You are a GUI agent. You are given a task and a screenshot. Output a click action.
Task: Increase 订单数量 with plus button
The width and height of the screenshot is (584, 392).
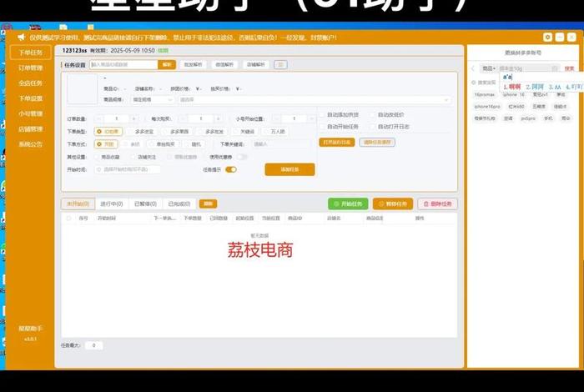coord(133,118)
